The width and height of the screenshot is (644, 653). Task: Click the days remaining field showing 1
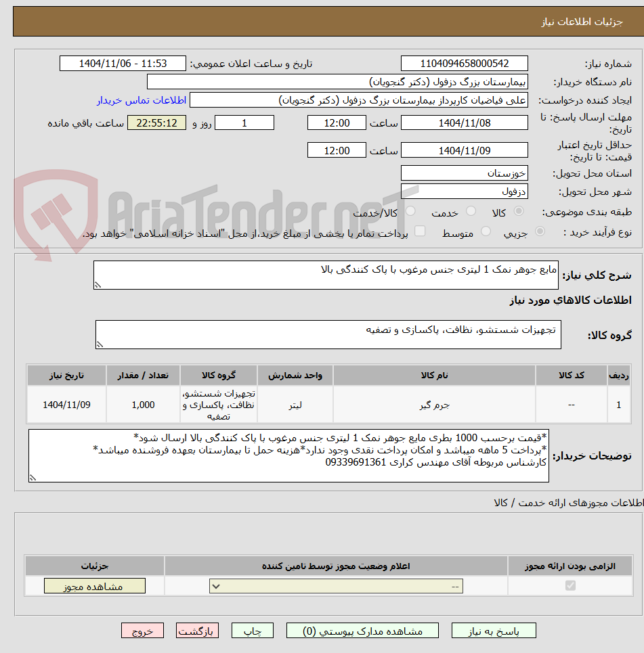point(244,123)
